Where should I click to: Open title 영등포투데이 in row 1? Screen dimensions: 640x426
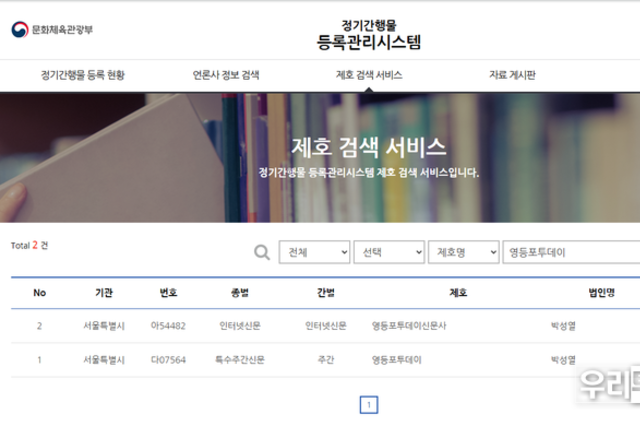point(396,360)
